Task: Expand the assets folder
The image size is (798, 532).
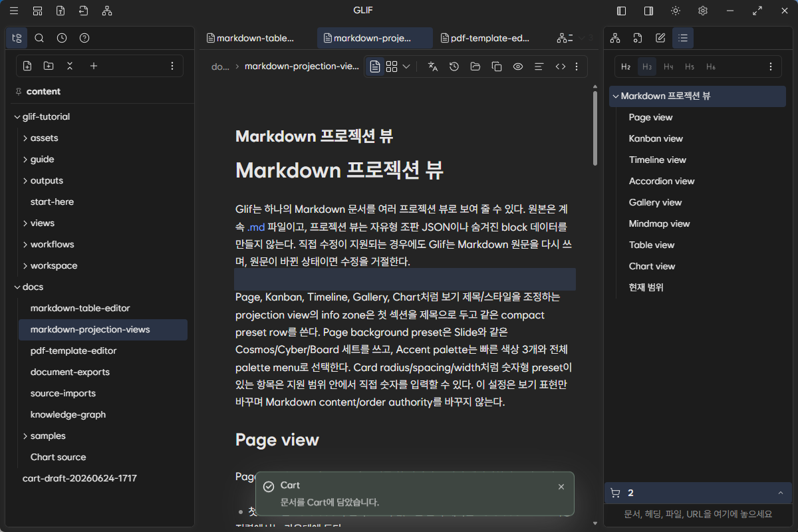Action: tap(25, 138)
